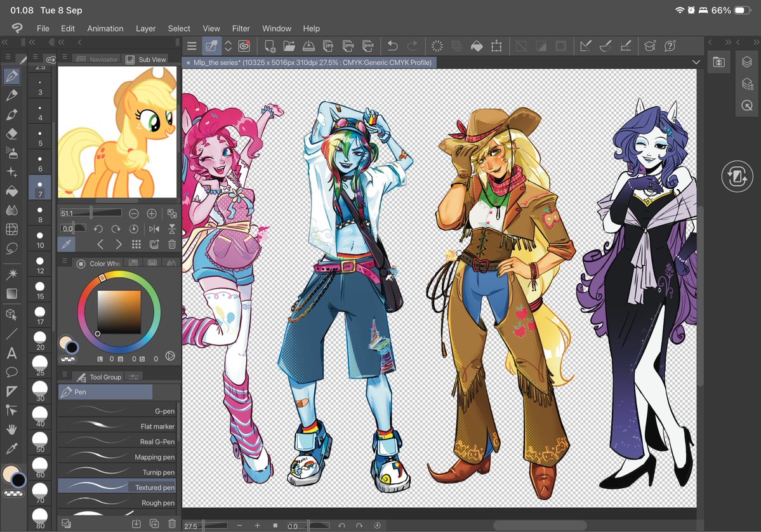Select the Text tool labeled A

coord(11,353)
